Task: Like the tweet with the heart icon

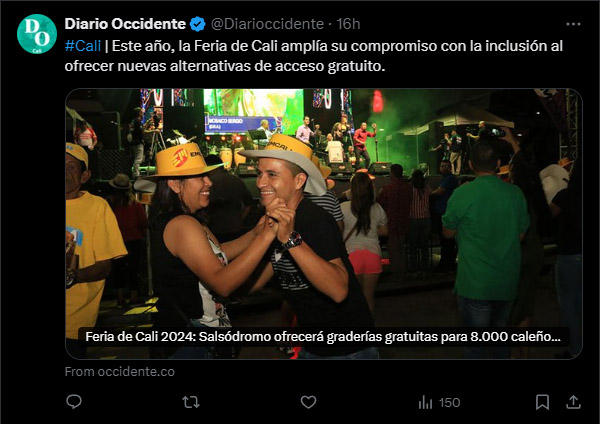Action: (x=308, y=402)
